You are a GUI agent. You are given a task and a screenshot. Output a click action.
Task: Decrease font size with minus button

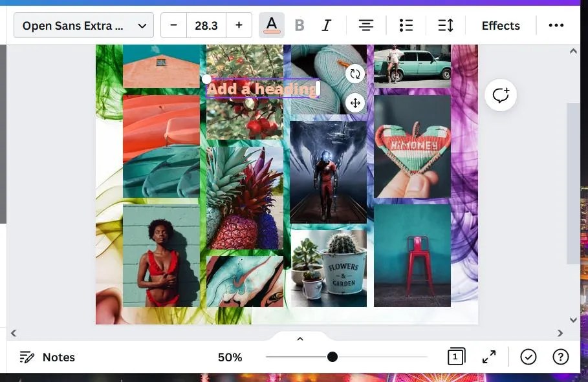(173, 25)
